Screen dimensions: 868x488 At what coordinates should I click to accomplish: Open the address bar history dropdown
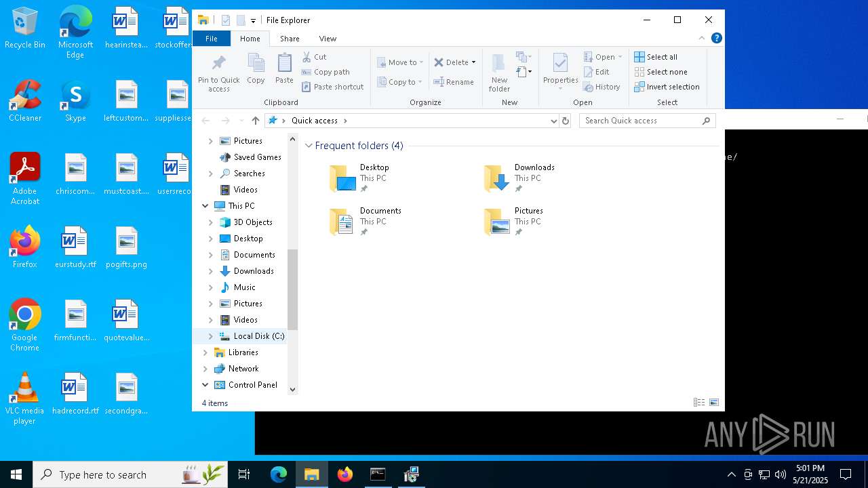pyautogui.click(x=554, y=121)
